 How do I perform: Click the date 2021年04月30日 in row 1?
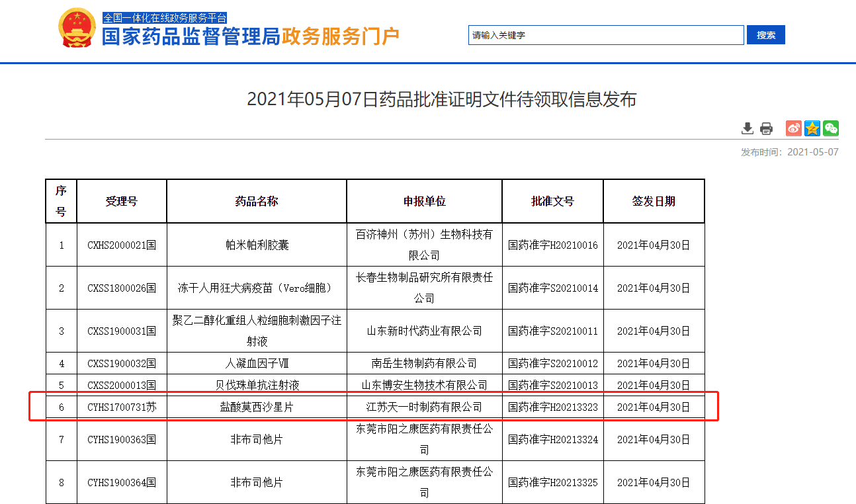tap(654, 245)
